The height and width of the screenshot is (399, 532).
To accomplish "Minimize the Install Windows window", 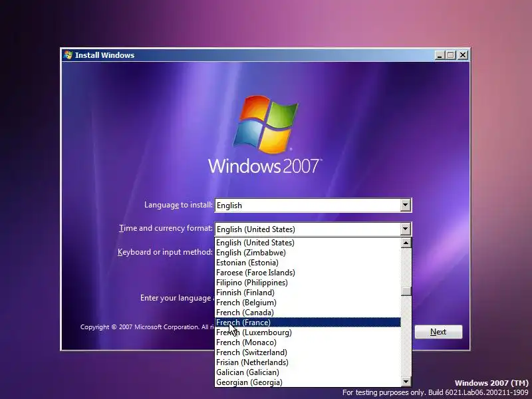I will (x=440, y=55).
